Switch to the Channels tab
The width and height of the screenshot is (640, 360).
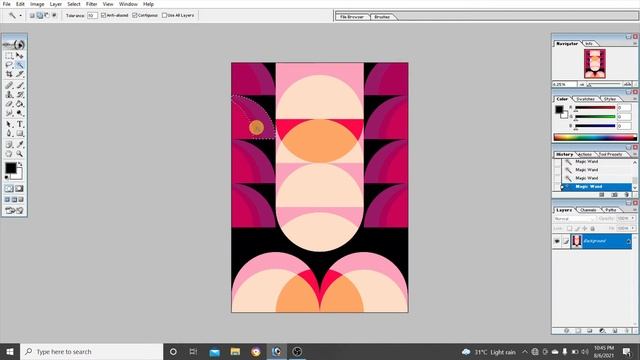click(589, 210)
